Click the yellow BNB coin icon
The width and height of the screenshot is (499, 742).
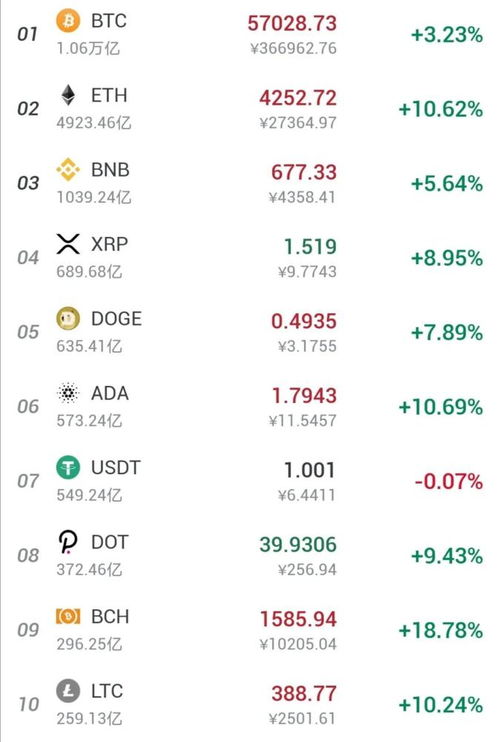click(68, 169)
